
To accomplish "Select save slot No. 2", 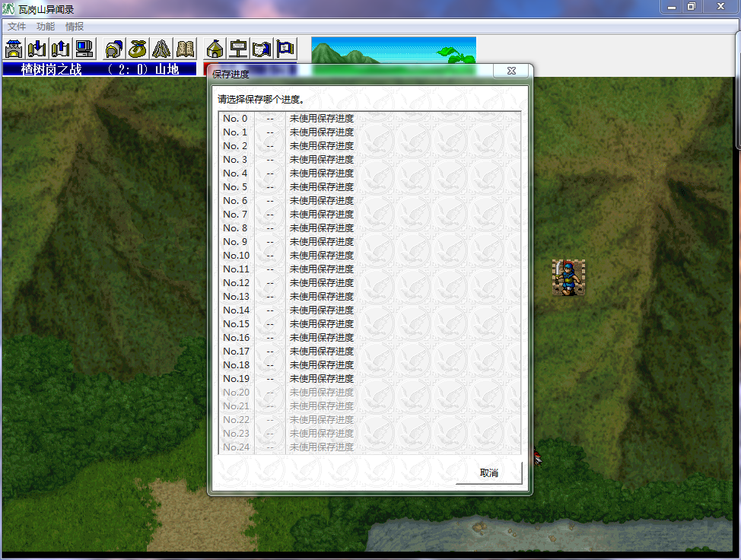I will [x=370, y=146].
